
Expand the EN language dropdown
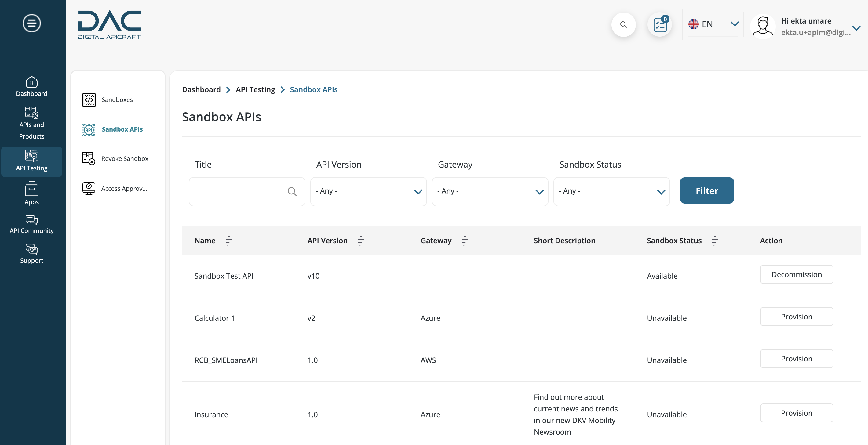pyautogui.click(x=735, y=24)
